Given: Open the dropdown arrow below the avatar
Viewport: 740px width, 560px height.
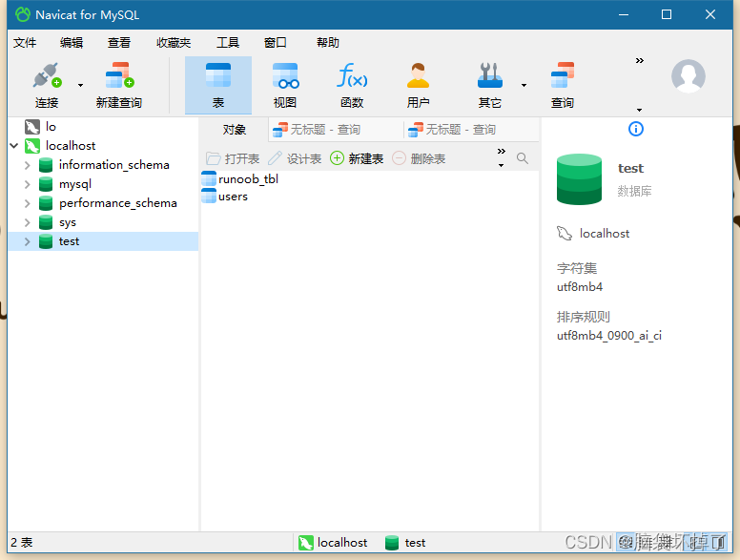Looking at the screenshot, I should (640, 110).
